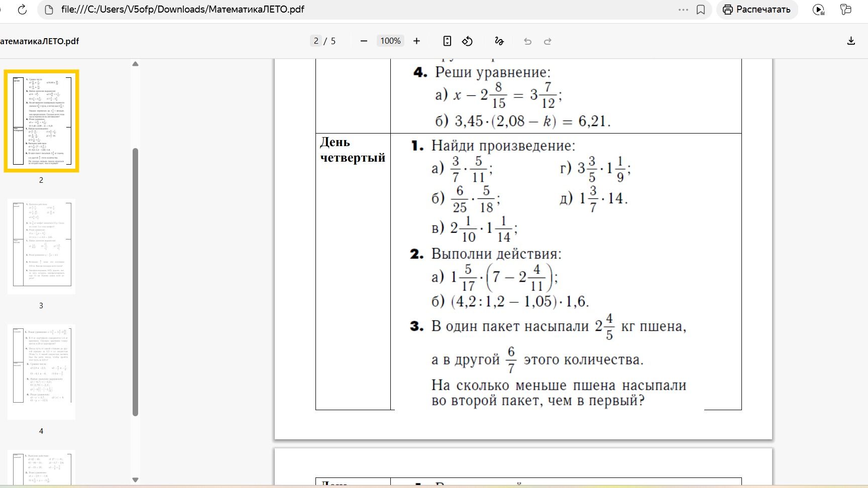Click the "кг пшена," text
This screenshot has height=488, width=868.
pyautogui.click(x=654, y=326)
